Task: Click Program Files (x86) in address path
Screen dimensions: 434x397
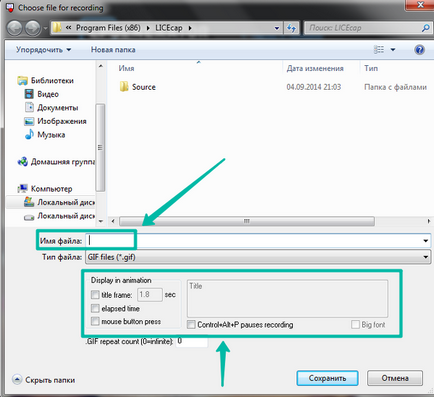Action: (108, 28)
